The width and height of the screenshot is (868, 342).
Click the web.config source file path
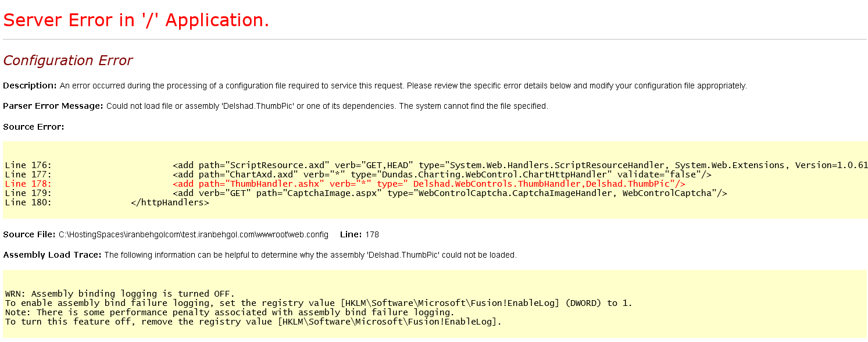pos(194,234)
